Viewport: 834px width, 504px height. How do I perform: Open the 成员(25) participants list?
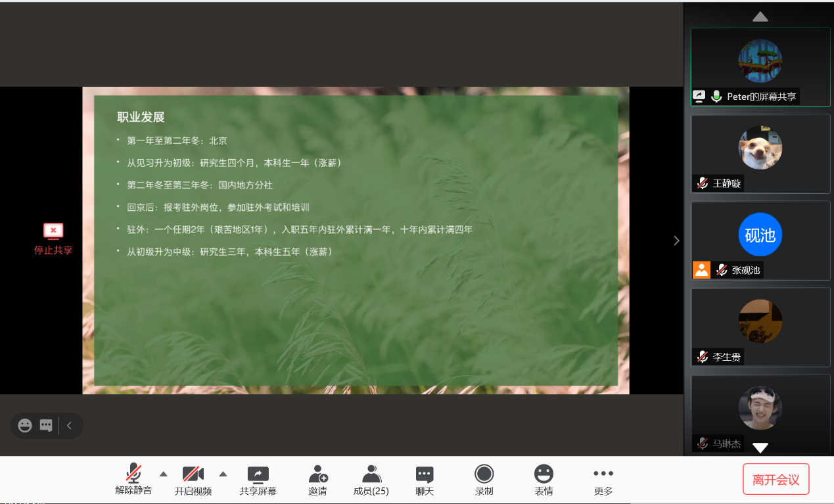(371, 479)
